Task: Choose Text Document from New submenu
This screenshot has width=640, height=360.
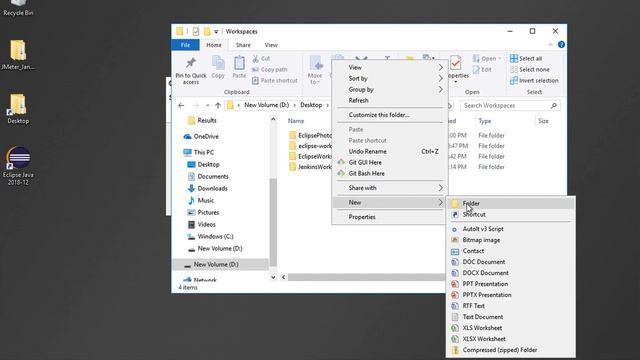Action: [x=511, y=317]
